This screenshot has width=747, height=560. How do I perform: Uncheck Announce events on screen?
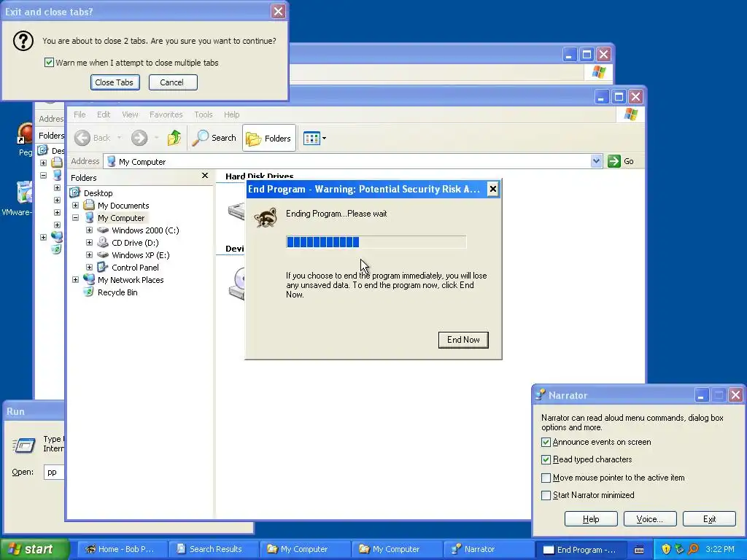[x=546, y=442]
